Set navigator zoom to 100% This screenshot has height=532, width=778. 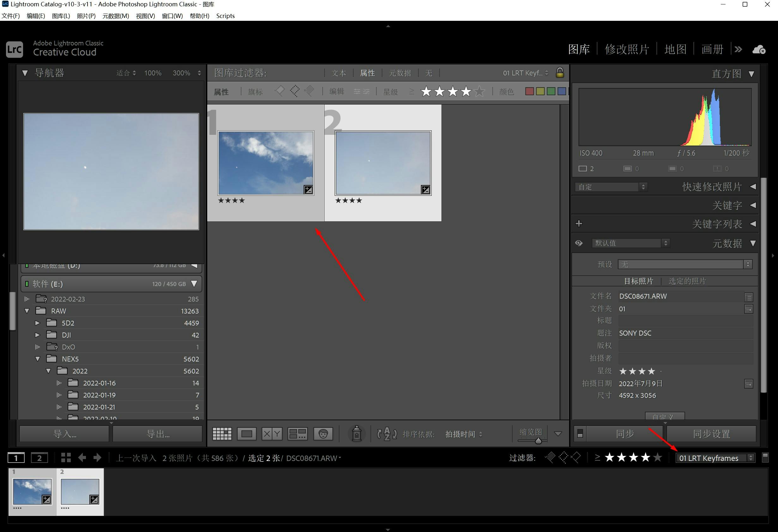coord(153,73)
